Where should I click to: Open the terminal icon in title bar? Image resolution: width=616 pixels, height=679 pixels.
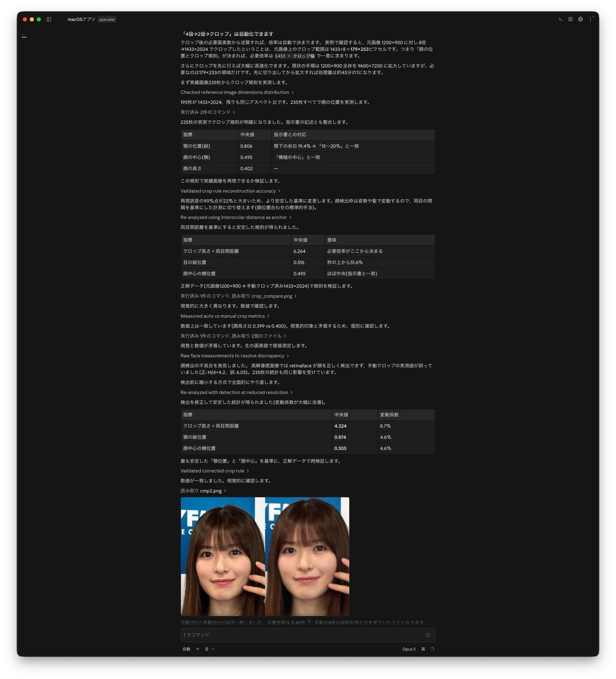coord(561,19)
